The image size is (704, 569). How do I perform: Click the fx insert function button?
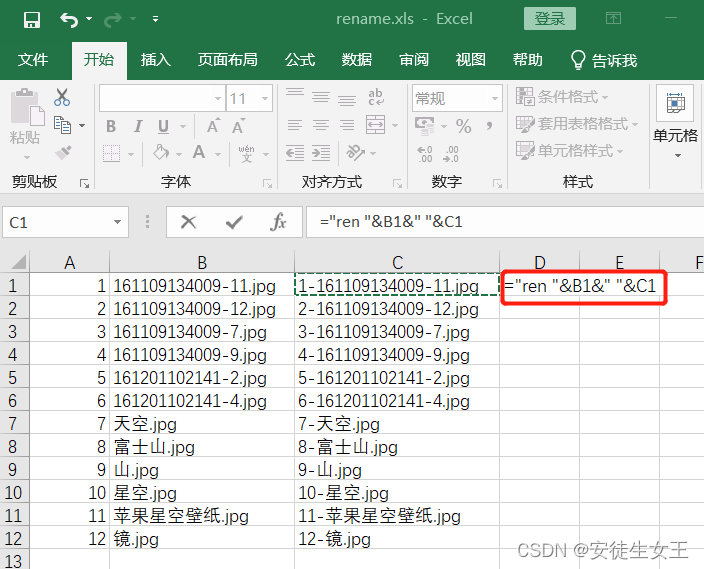click(278, 222)
